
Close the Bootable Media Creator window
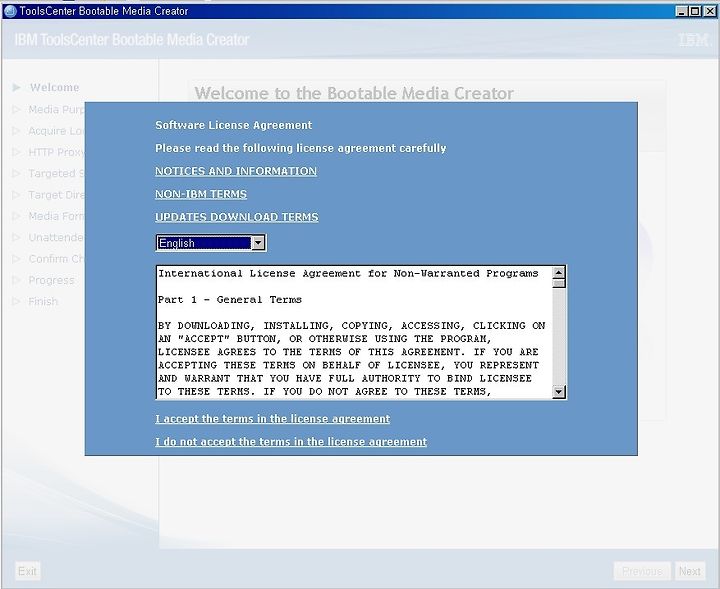point(709,11)
